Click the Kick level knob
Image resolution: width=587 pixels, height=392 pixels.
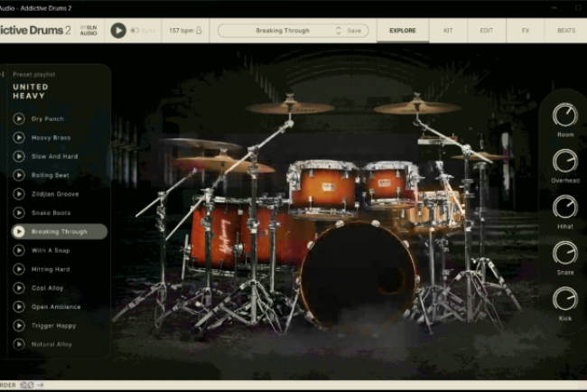[x=565, y=299]
